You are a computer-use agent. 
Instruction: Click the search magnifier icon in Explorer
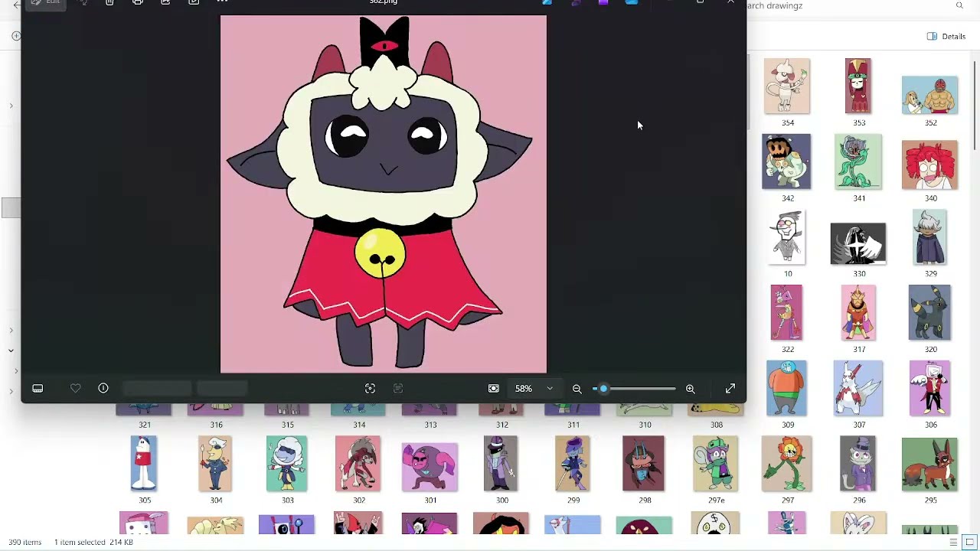click(x=959, y=5)
